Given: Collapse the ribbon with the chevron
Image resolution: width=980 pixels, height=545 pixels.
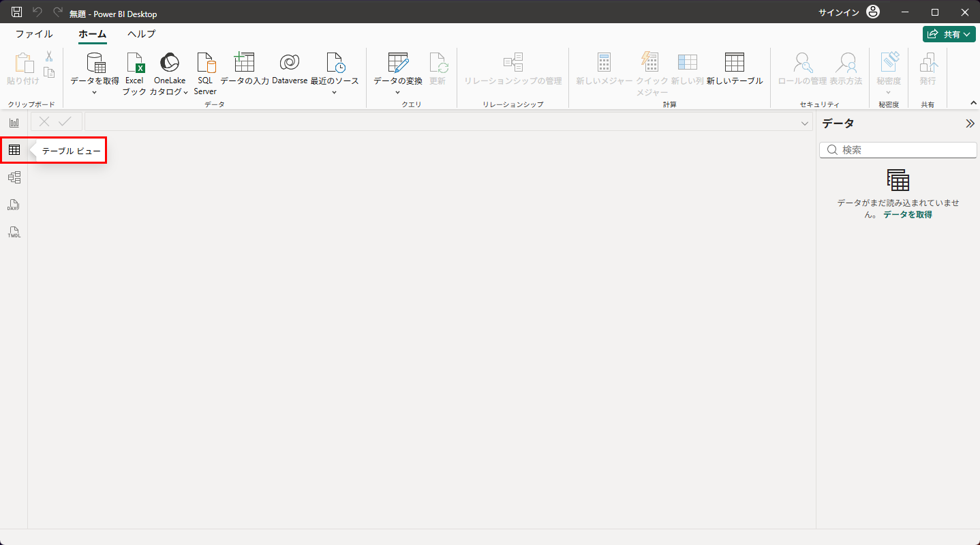Looking at the screenshot, I should tap(973, 103).
